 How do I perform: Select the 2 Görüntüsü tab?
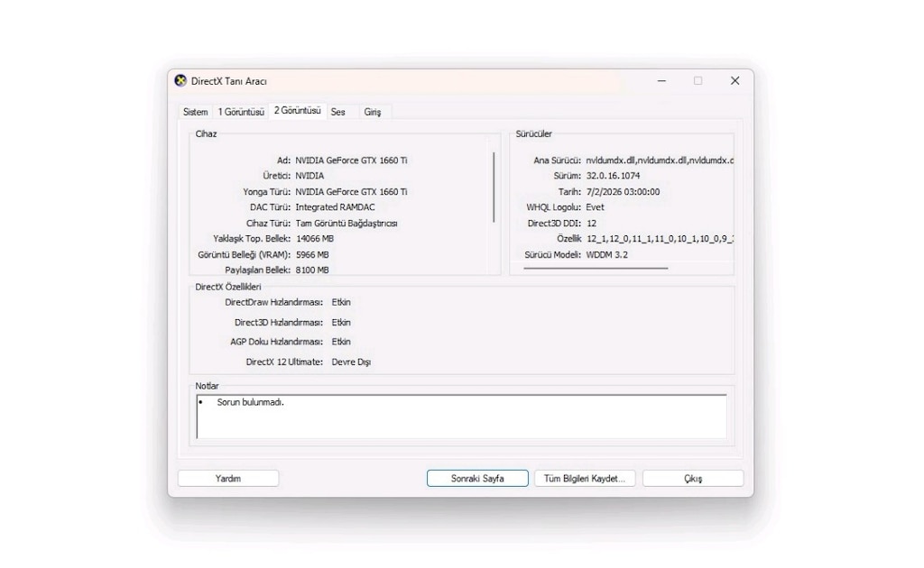tap(298, 111)
